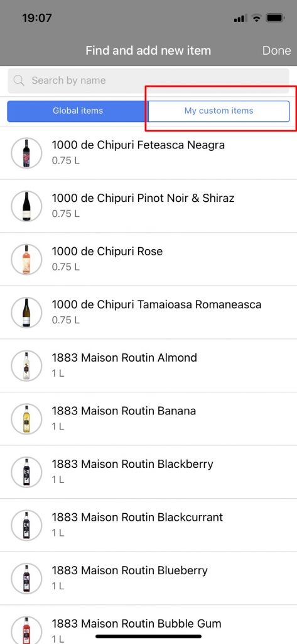The width and height of the screenshot is (297, 644).
Task: Focus the Search by name field
Action: point(148,80)
